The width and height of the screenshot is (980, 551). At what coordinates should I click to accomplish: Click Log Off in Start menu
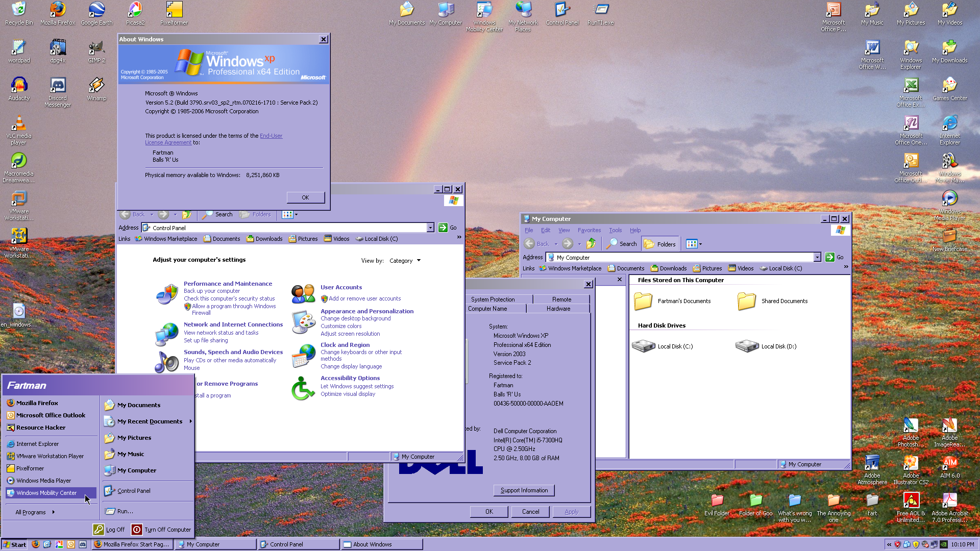pos(109,530)
